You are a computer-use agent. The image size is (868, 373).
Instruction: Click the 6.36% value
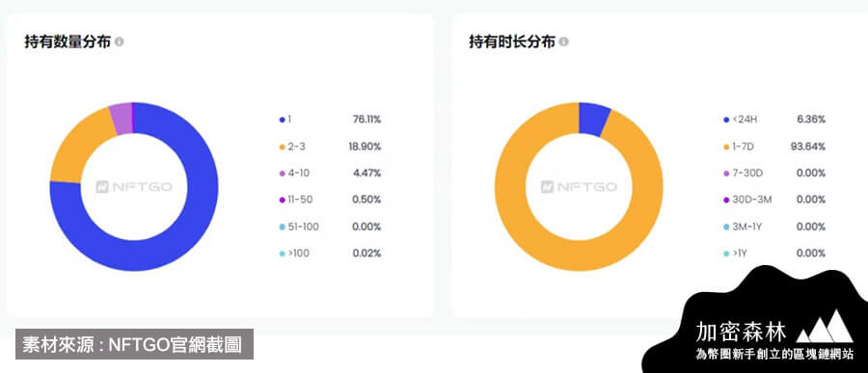(811, 120)
